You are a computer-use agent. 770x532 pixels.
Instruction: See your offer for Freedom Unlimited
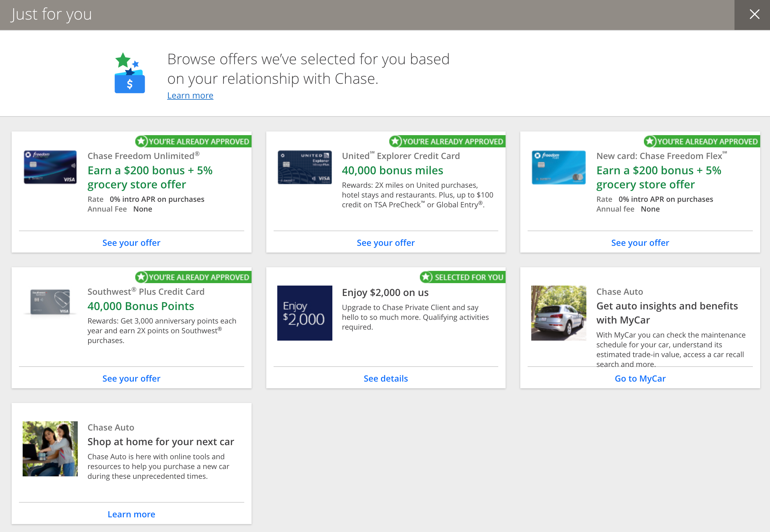tap(132, 243)
